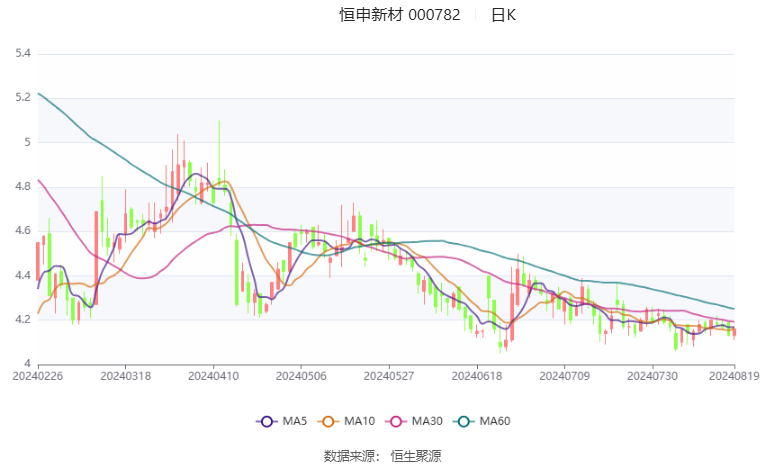Click y-axis value 4.6
Viewport: 765px width, 465px height.
[23, 231]
